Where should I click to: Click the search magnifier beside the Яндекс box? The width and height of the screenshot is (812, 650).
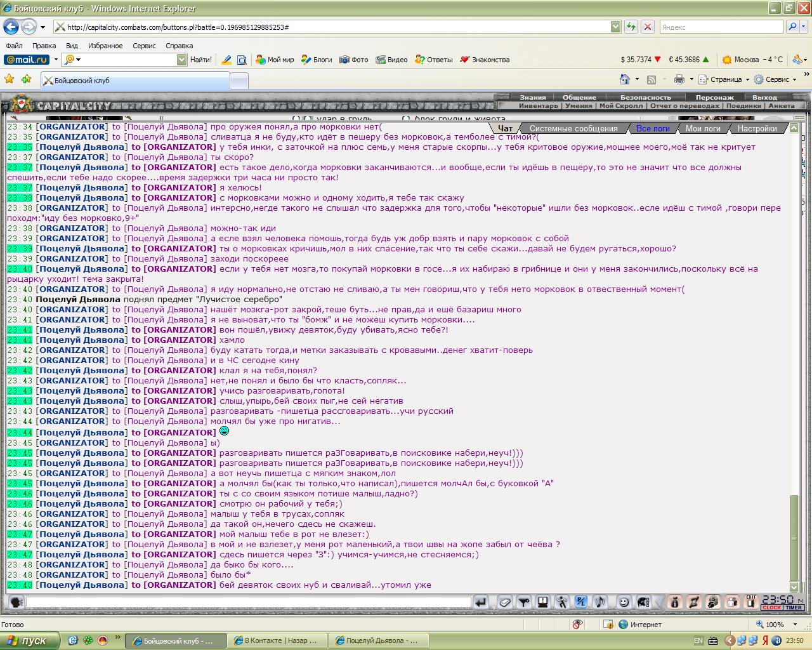792,27
